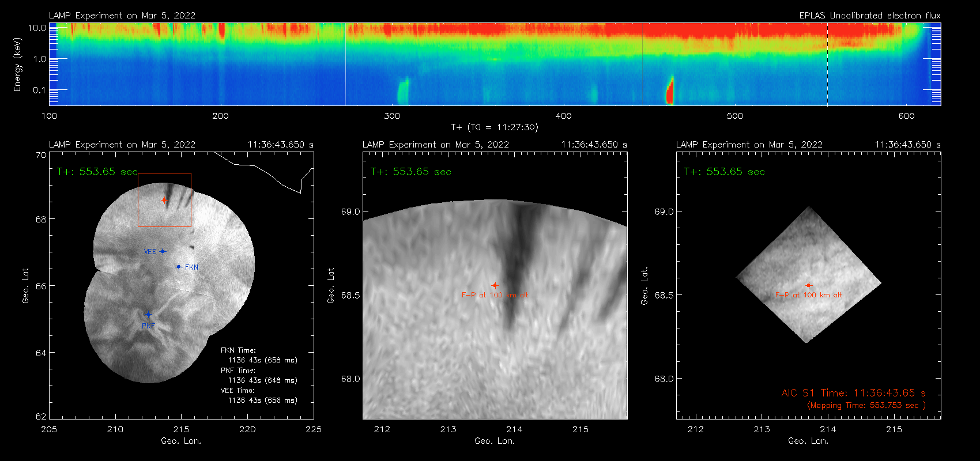Image resolution: width=980 pixels, height=461 pixels.
Task: Click the '70' latitude tick on the left map
Action: coord(41,155)
